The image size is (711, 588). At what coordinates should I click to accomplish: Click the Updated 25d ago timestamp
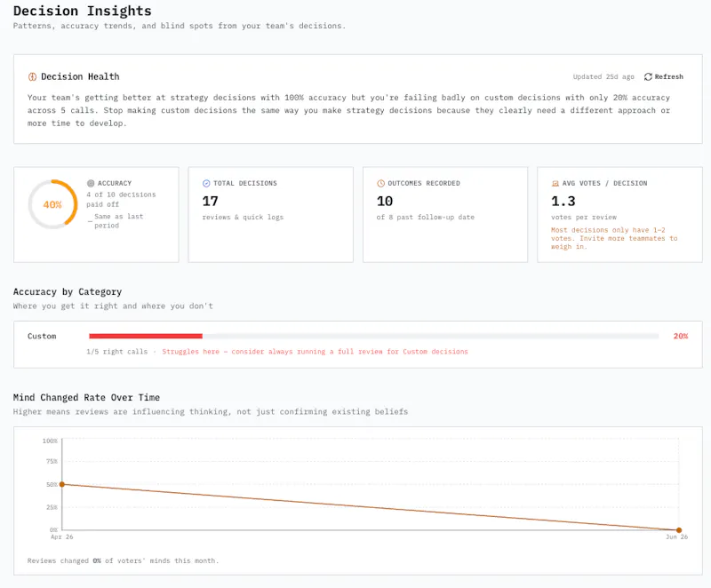pyautogui.click(x=603, y=76)
